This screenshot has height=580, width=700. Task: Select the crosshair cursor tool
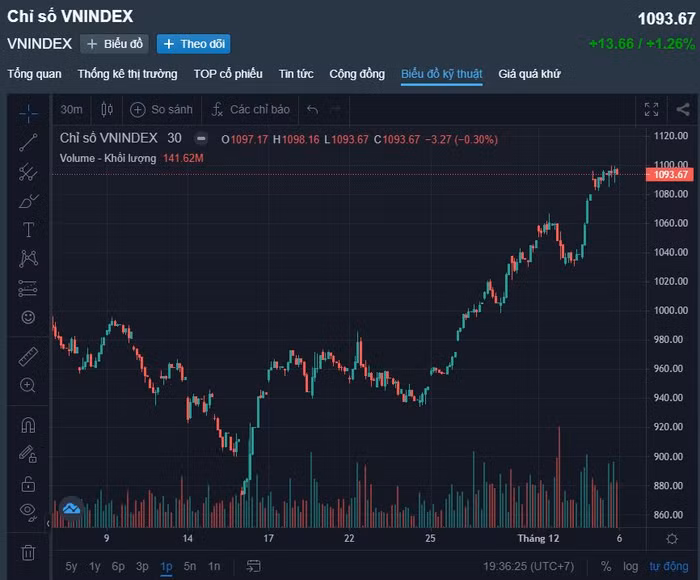point(28,113)
